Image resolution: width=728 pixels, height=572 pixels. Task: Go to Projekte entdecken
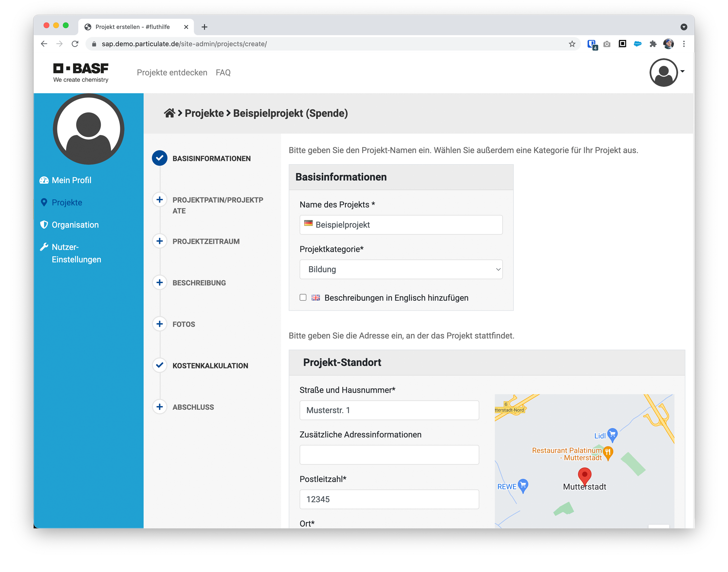[x=172, y=72]
